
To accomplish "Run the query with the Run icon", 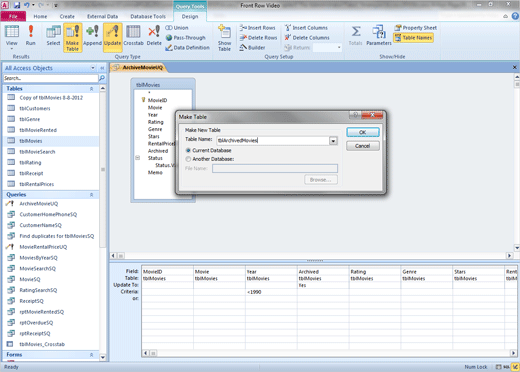I will coord(31,35).
